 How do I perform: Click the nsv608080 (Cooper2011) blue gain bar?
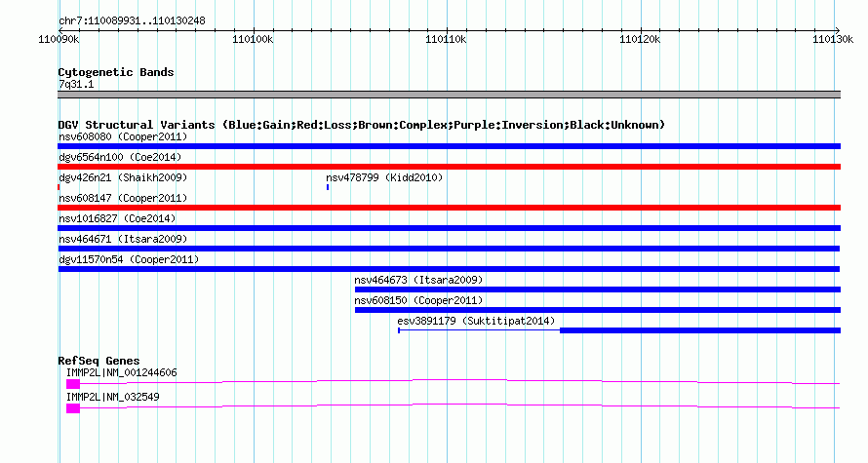click(x=449, y=146)
